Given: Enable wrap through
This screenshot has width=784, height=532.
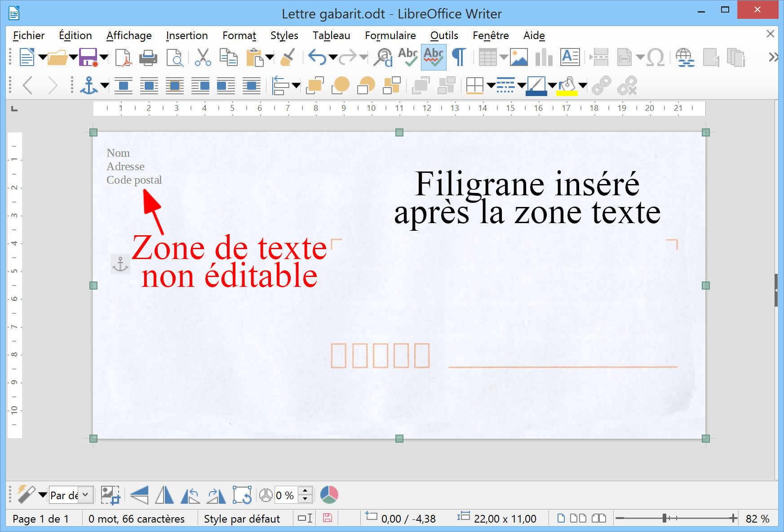Looking at the screenshot, I should (x=251, y=85).
